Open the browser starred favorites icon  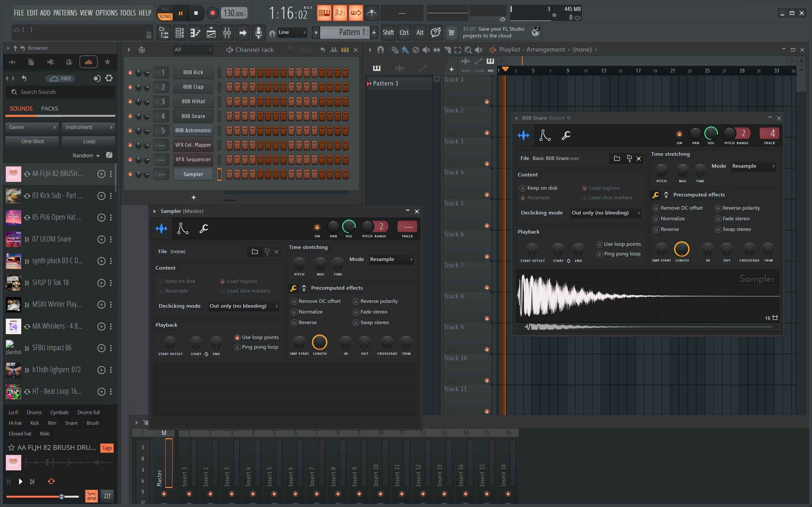click(108, 62)
